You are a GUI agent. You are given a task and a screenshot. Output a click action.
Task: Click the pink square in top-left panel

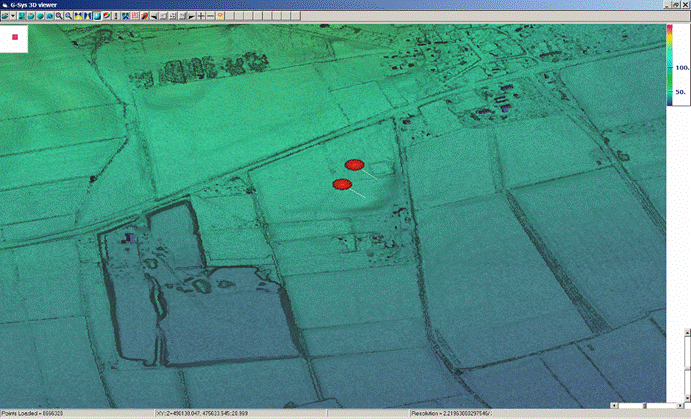[15, 36]
